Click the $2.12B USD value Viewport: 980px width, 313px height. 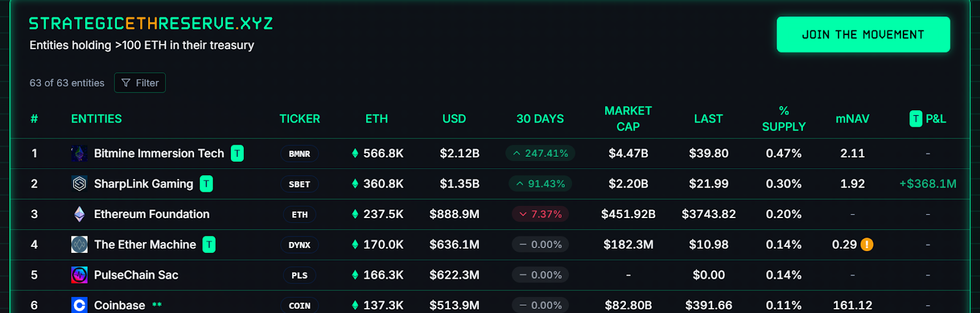point(459,154)
